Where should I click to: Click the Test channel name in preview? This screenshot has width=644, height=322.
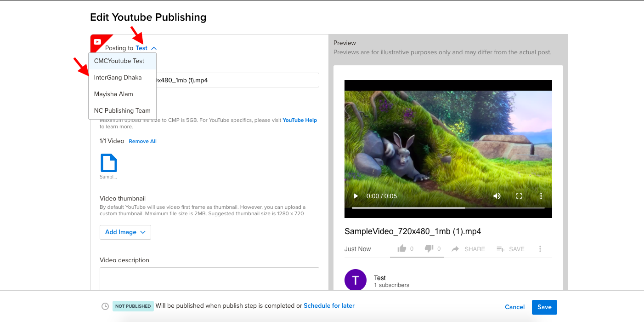380,278
